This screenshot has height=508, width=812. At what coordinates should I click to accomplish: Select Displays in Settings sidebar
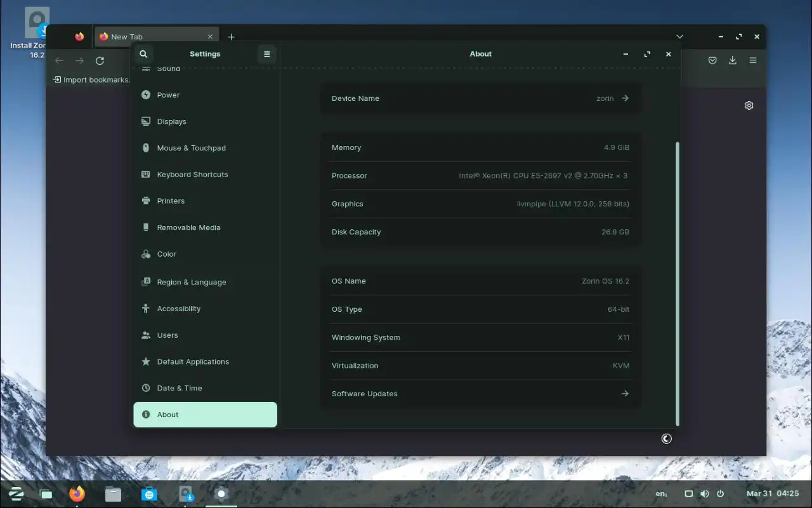pos(205,121)
